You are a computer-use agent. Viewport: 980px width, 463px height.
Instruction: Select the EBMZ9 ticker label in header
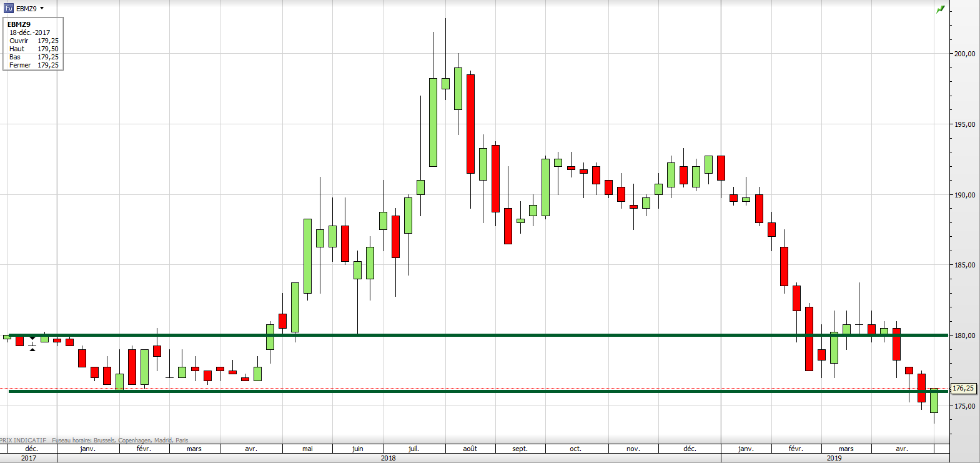coord(26,9)
